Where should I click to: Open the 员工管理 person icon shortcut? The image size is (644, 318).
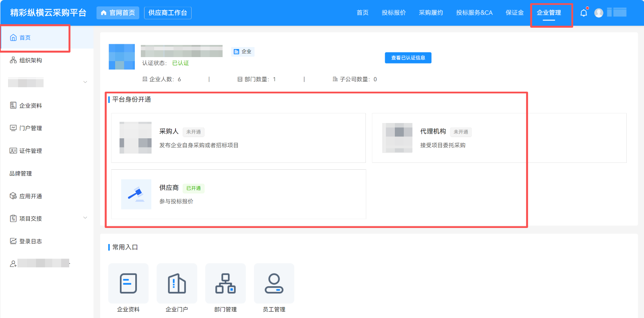tap(274, 283)
